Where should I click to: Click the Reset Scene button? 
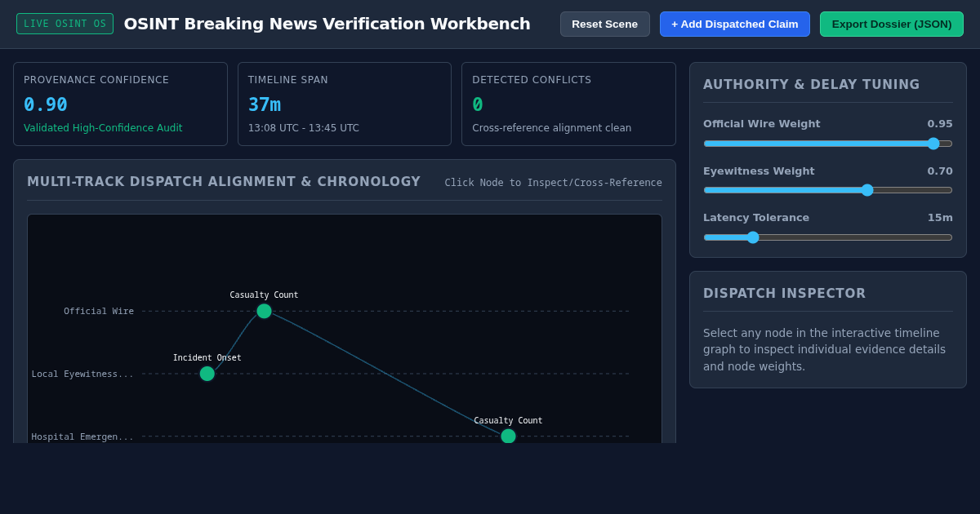(605, 24)
